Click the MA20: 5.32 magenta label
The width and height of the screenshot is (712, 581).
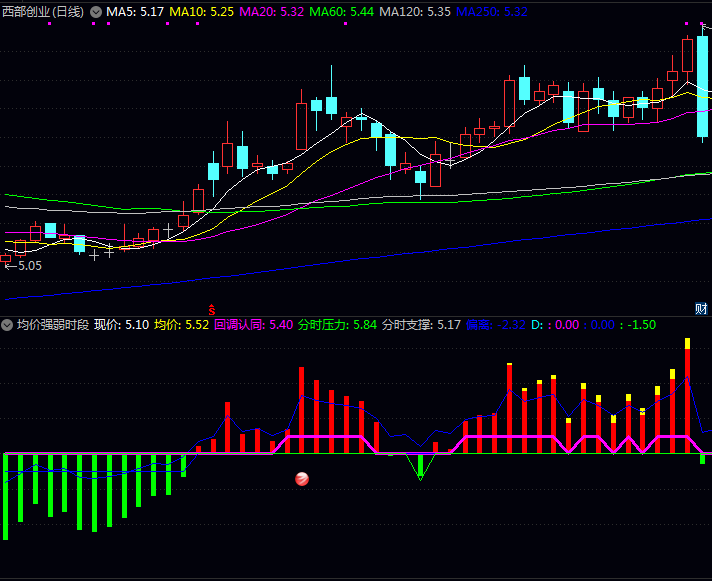tap(272, 12)
